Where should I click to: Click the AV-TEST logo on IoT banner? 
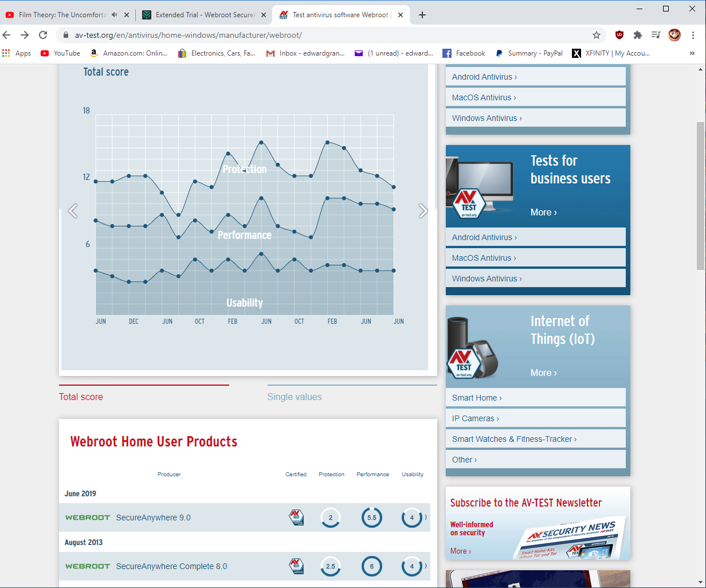[464, 363]
